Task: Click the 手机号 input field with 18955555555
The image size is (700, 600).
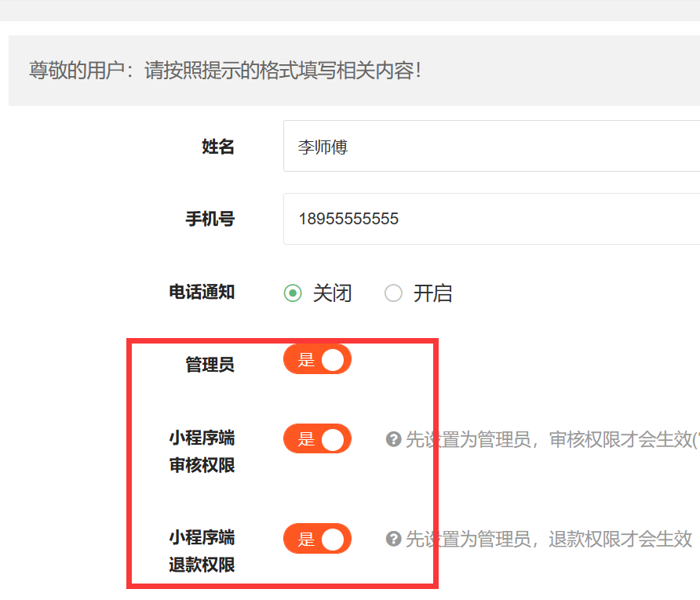Action: [x=491, y=219]
